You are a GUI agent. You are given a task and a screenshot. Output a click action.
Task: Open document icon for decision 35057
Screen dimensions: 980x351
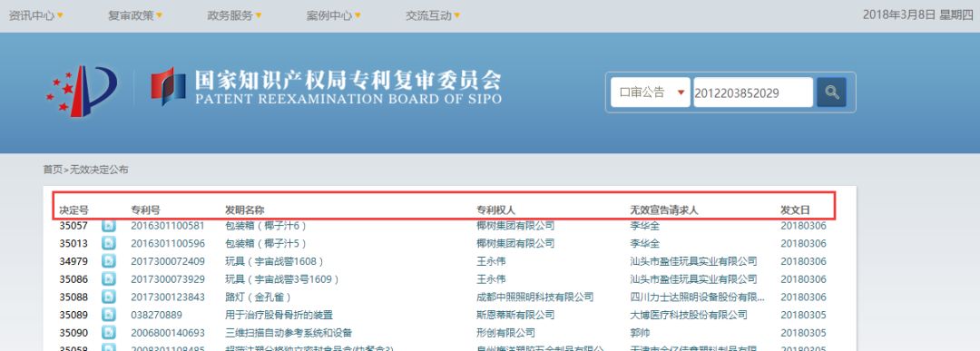coord(109,226)
